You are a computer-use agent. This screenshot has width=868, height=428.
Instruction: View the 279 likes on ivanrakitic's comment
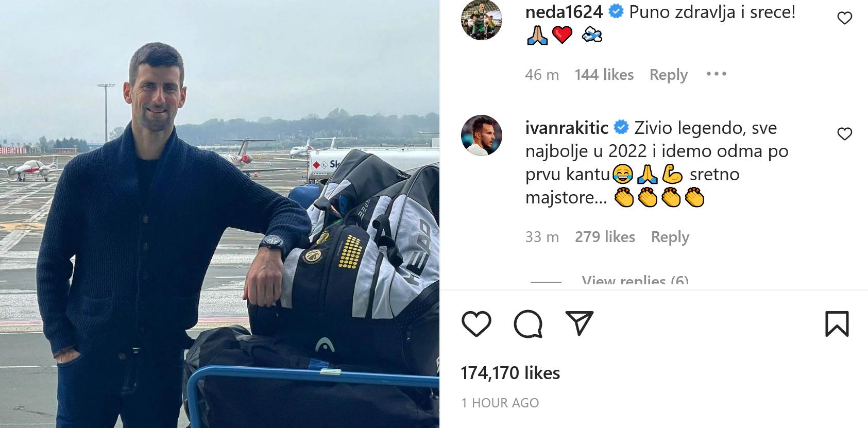tap(605, 237)
